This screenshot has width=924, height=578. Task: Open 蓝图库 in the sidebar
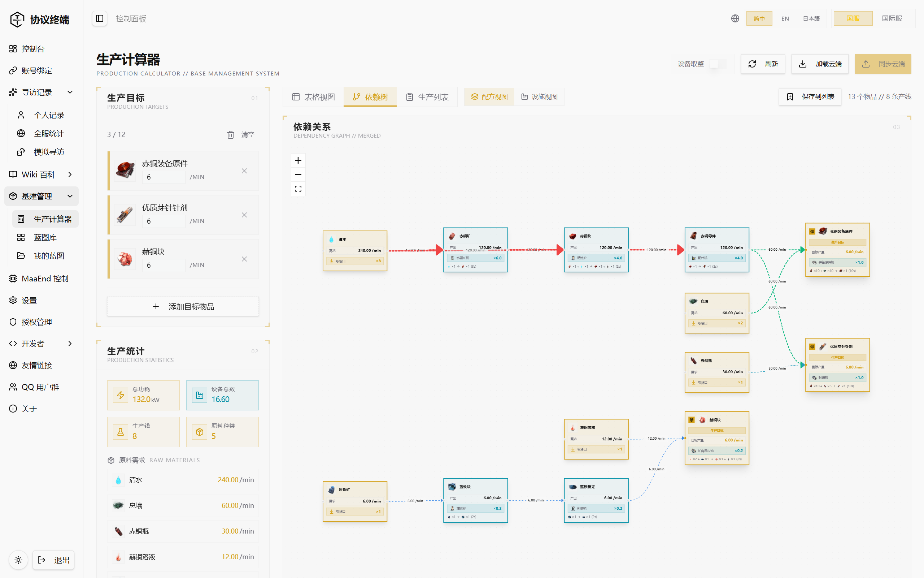pos(45,237)
